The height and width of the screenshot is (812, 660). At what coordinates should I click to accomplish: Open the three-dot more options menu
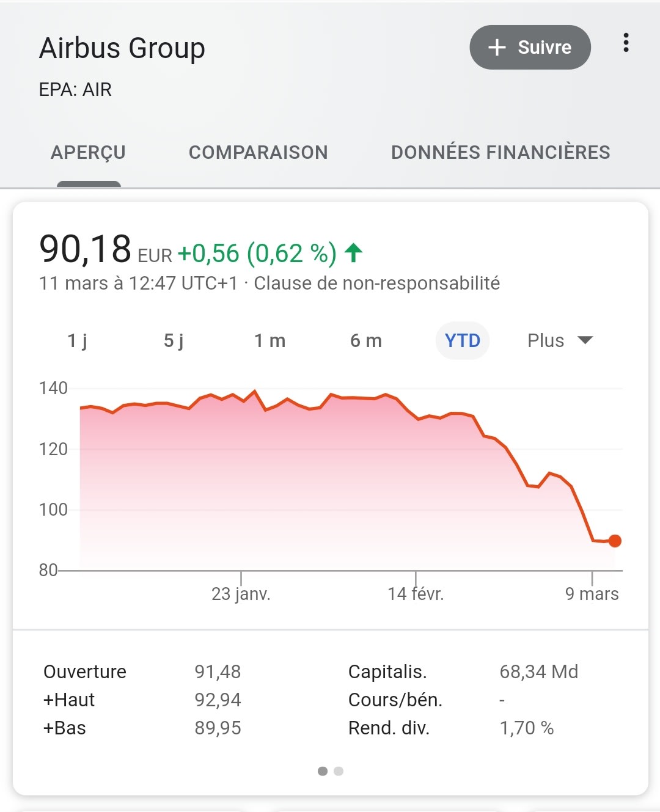tap(626, 43)
